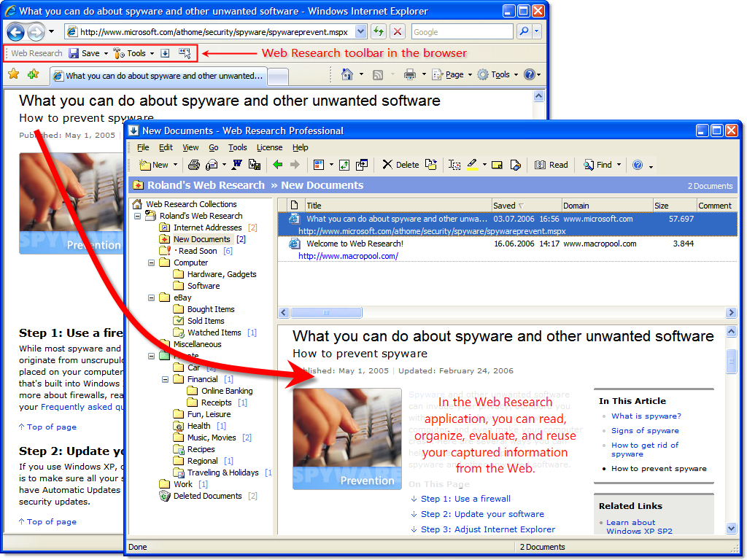Viewport: 747px width, 560px height.
Task: Open the IE address bar dropdown
Action: 360,32
